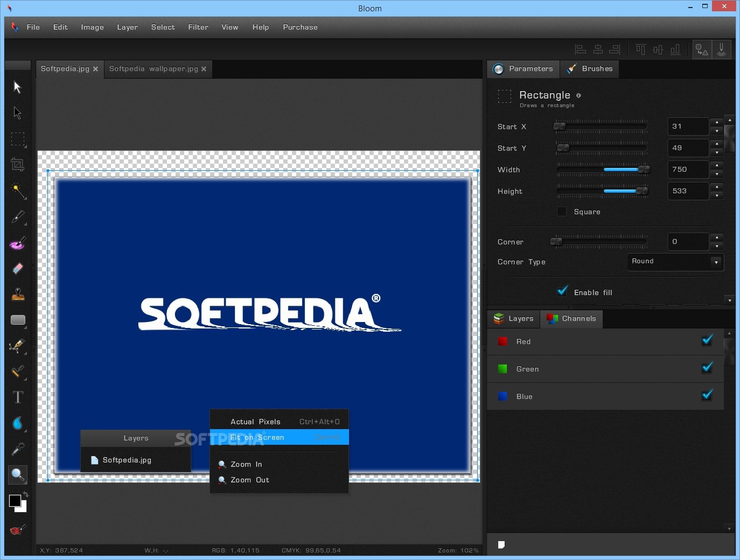Choose Actual Pixels from context menu

pos(279,422)
